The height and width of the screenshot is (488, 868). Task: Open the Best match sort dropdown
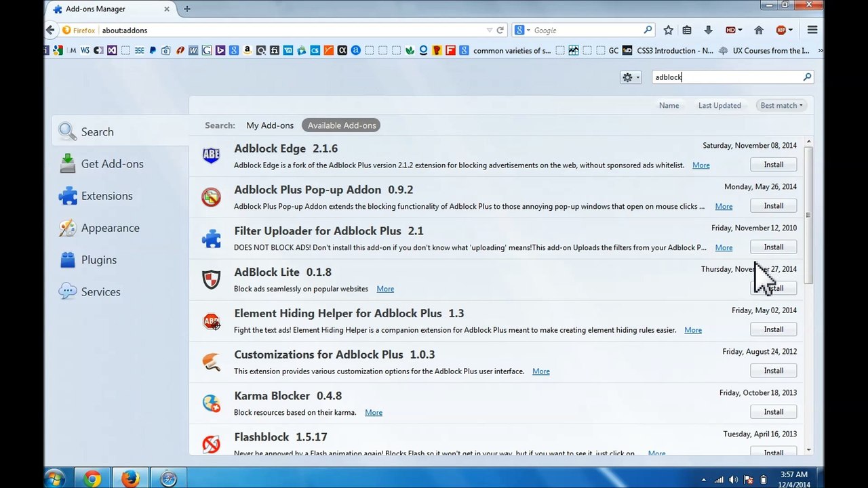click(781, 105)
